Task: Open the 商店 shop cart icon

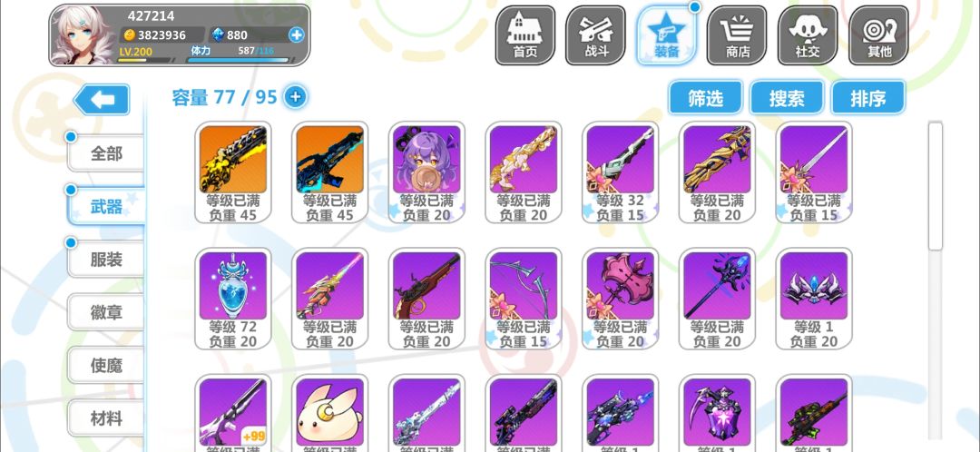Action: (x=737, y=35)
